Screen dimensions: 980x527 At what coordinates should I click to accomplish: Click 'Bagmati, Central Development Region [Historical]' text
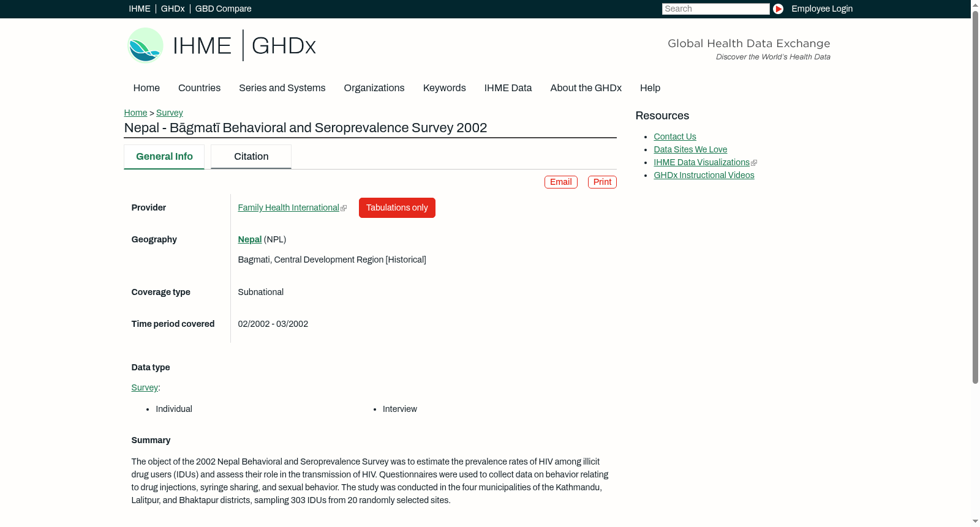(x=332, y=260)
